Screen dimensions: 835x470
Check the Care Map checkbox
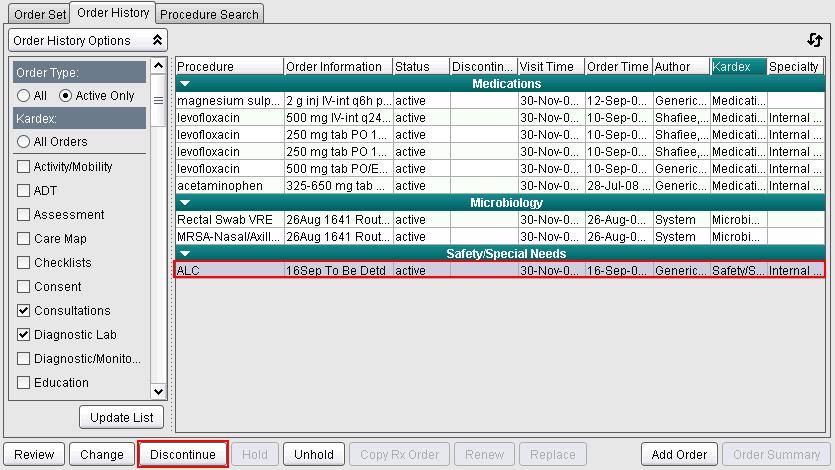pyautogui.click(x=23, y=238)
